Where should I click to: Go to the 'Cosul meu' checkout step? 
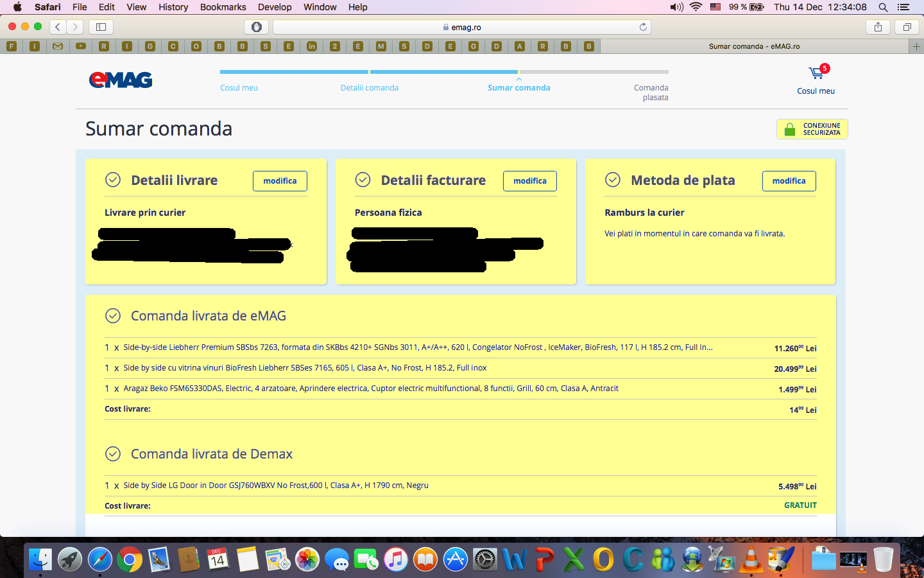[x=239, y=88]
